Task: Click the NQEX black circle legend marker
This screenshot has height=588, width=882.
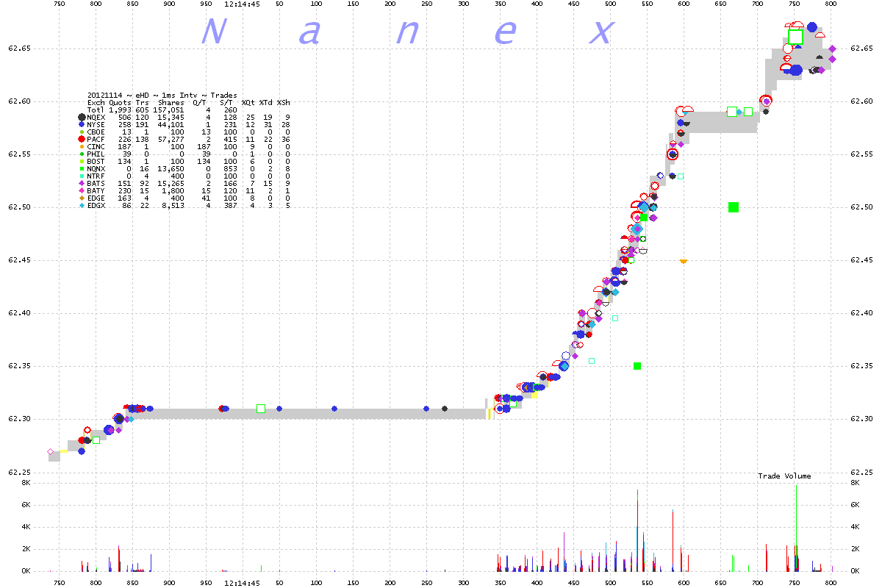Action: pos(81,117)
